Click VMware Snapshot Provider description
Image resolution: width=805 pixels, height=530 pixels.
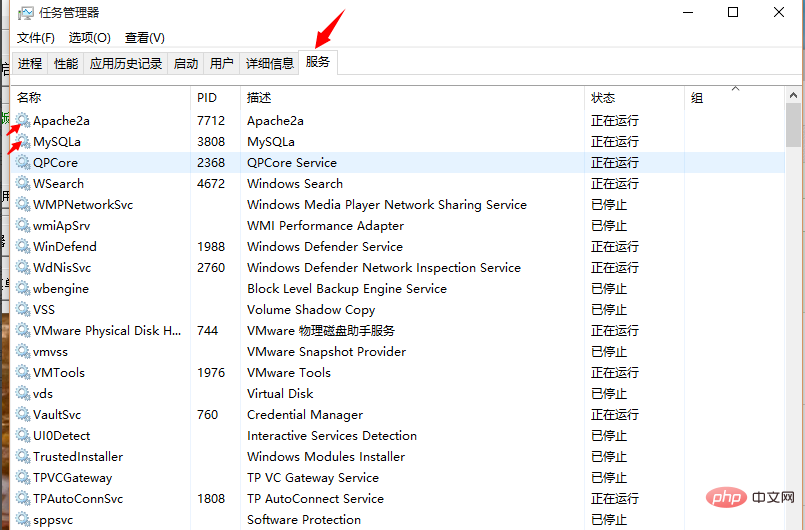click(326, 352)
